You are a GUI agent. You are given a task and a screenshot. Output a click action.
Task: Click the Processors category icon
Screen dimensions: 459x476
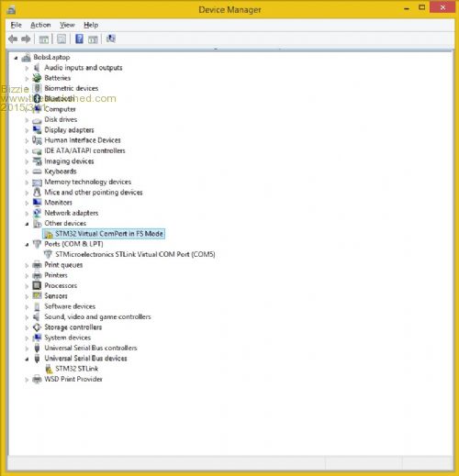37,285
